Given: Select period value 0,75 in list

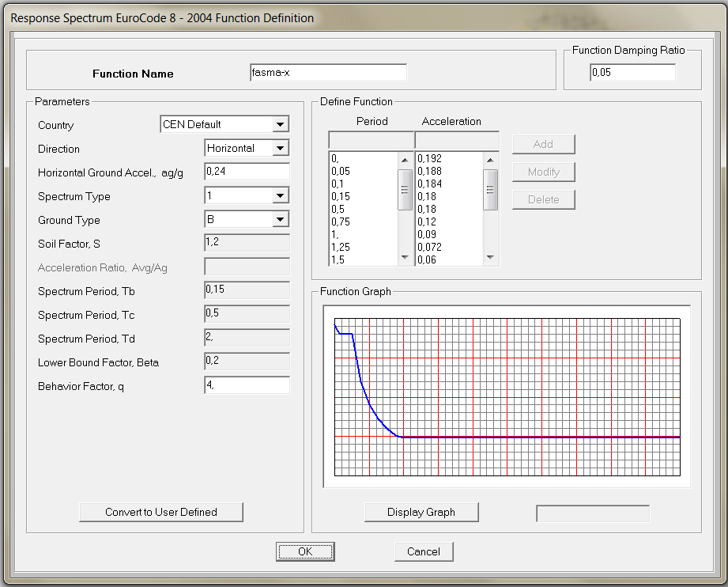Looking at the screenshot, I should tap(341, 222).
